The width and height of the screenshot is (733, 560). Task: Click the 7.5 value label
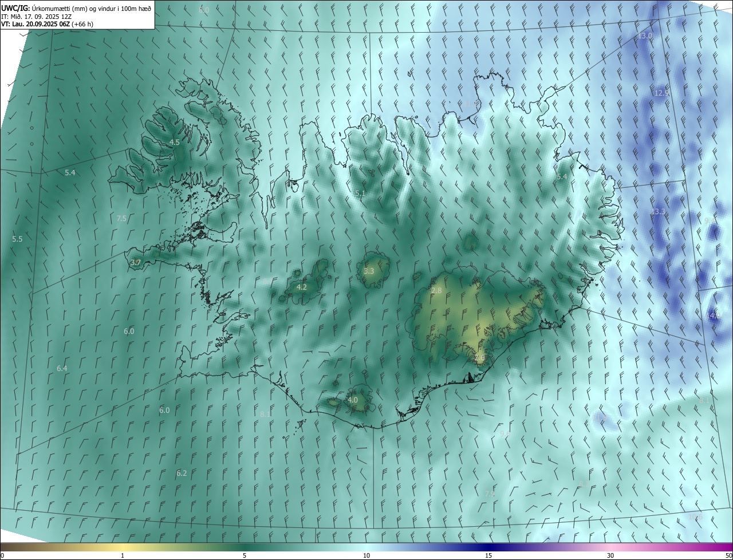[121, 218]
